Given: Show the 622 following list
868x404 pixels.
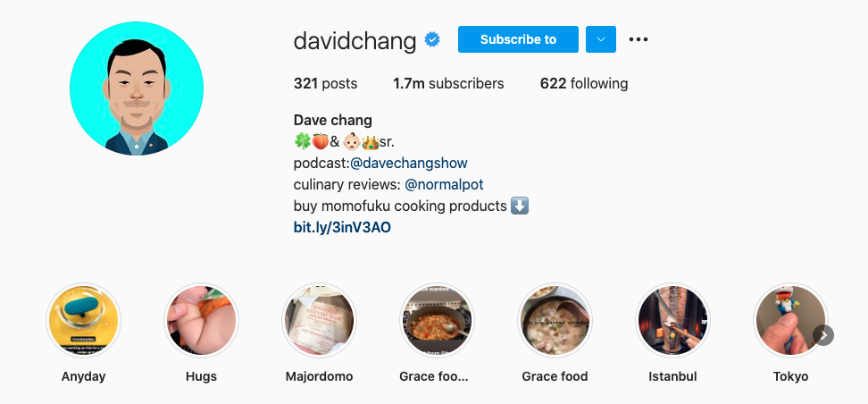Looking at the screenshot, I should click(584, 84).
